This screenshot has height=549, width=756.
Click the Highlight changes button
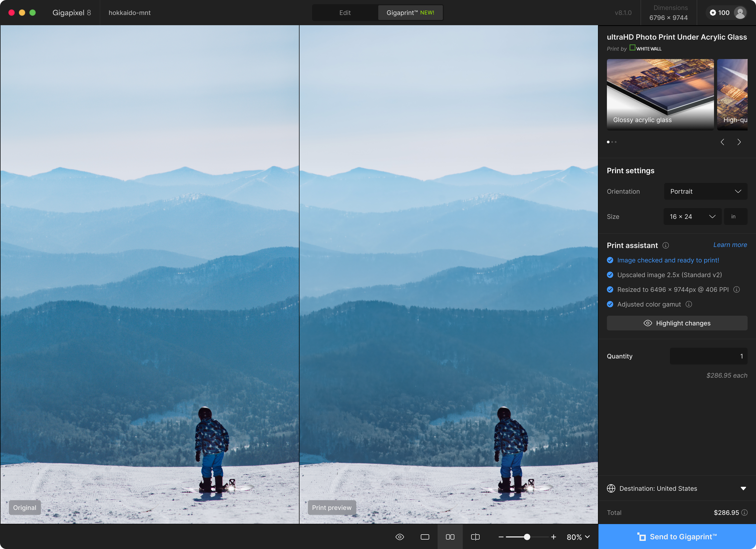coord(677,323)
